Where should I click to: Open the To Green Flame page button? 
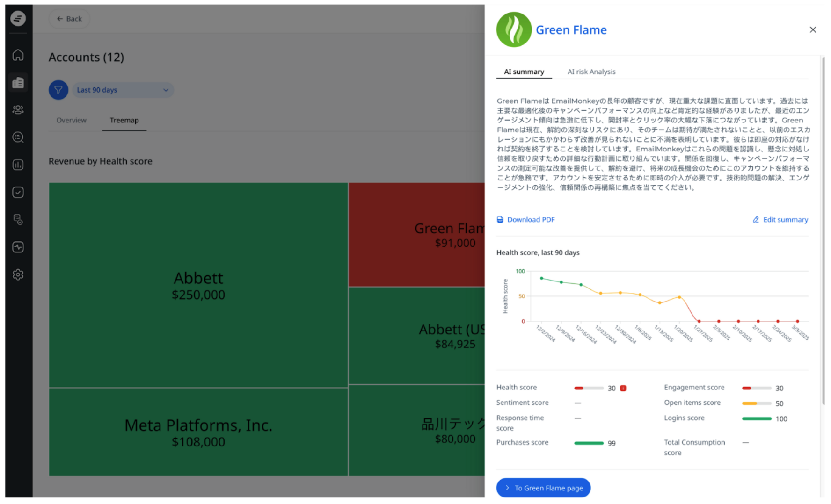point(543,488)
